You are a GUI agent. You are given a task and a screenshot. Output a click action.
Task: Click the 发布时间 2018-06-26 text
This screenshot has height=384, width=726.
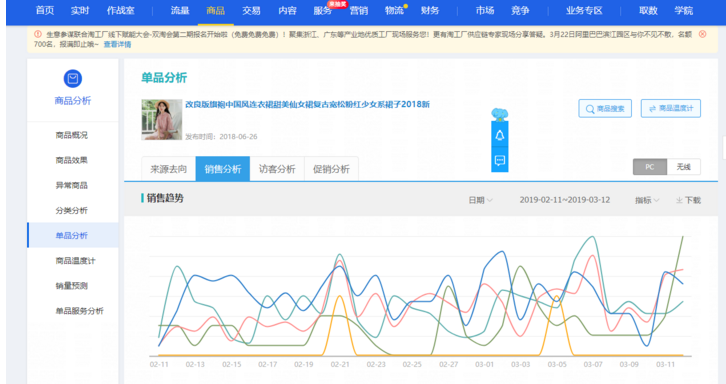pyautogui.click(x=221, y=137)
